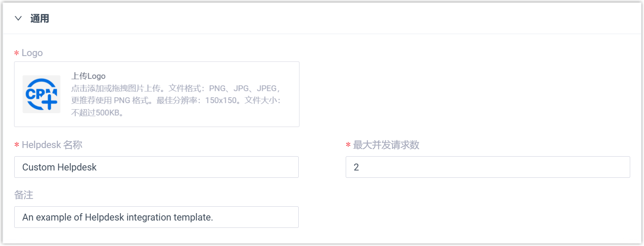Screen dimensions: 644x246
Task: Click the CP+ logo thumbnail
Action: (41, 94)
